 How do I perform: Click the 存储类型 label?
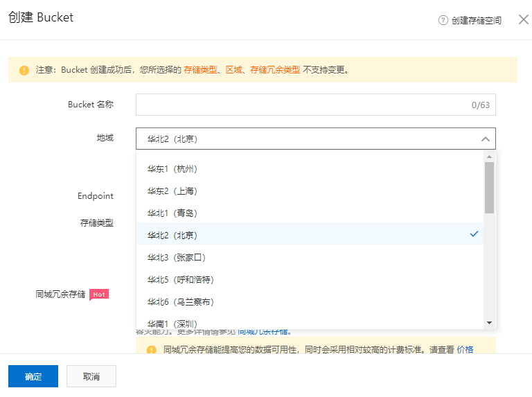click(97, 223)
